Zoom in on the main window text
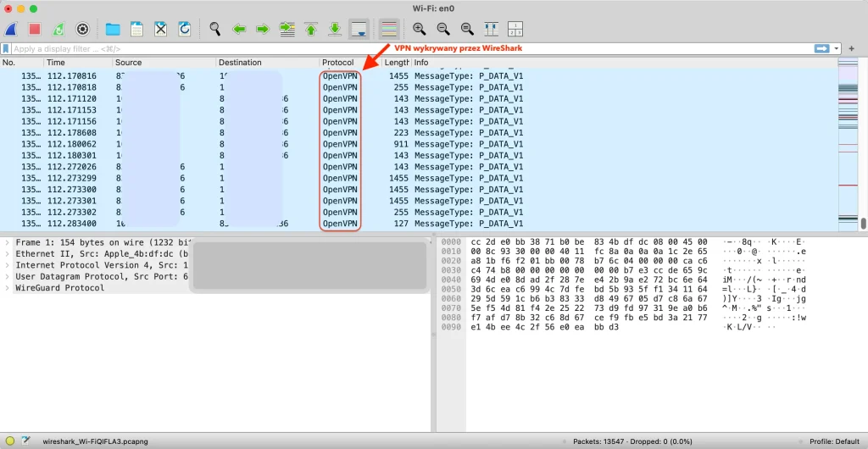 [x=420, y=29]
